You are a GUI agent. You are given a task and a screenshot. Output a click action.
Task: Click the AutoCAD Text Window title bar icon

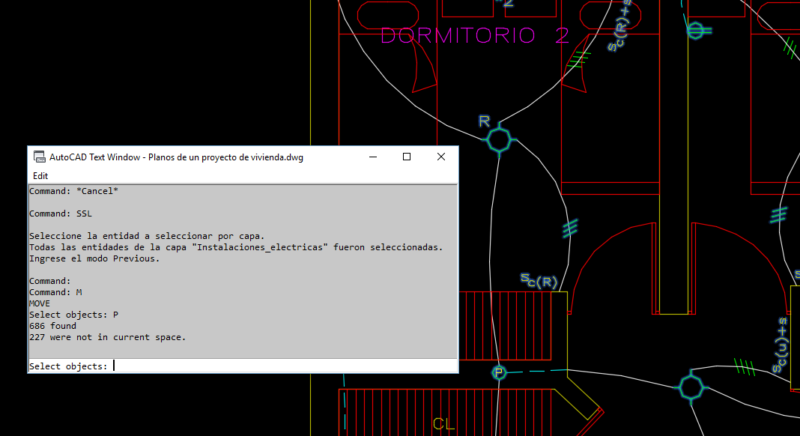pyautogui.click(x=39, y=157)
